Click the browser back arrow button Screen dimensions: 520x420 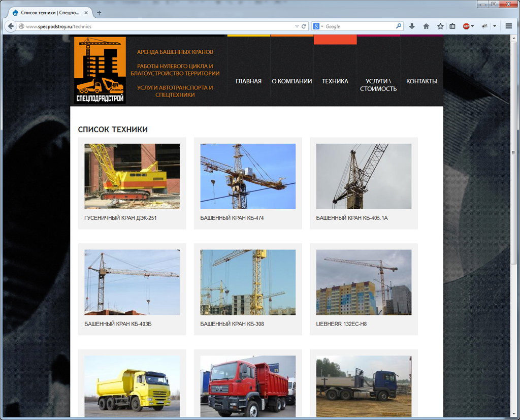(11, 26)
